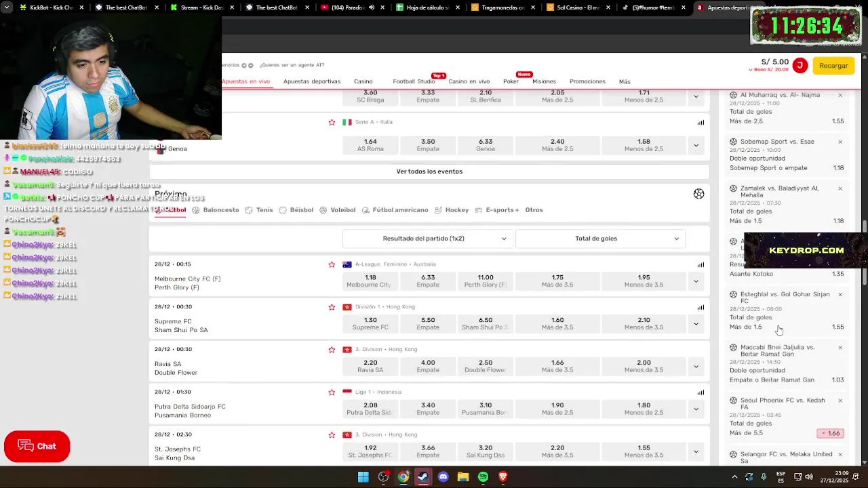This screenshot has height=488, width=868.
Task: Remove the Seoul Phoenix FC vs. Kedah bet
Action: click(840, 400)
